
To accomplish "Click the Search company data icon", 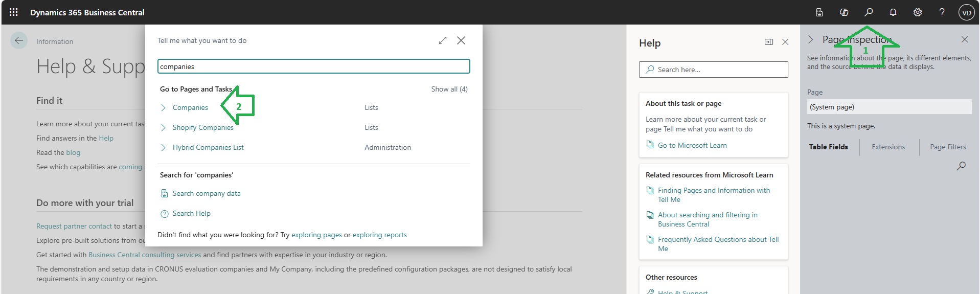I will pos(165,193).
